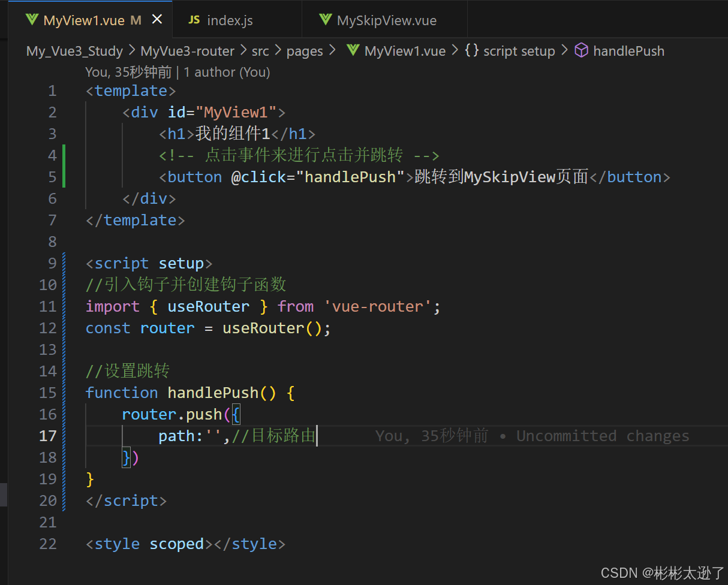728x585 pixels.
Task: Click useRouter in the import statement
Action: pyautogui.click(x=208, y=306)
